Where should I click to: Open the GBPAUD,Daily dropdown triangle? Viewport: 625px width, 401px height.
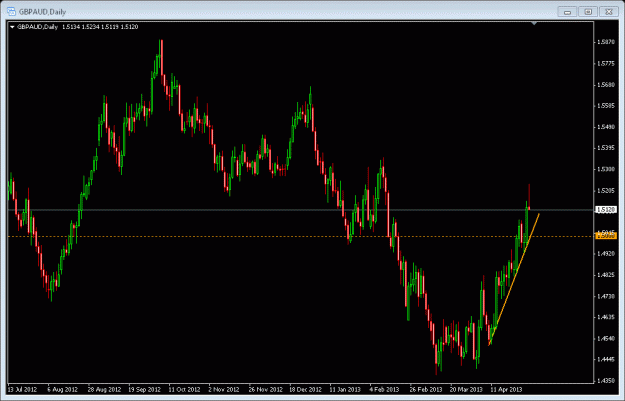pyautogui.click(x=12, y=27)
